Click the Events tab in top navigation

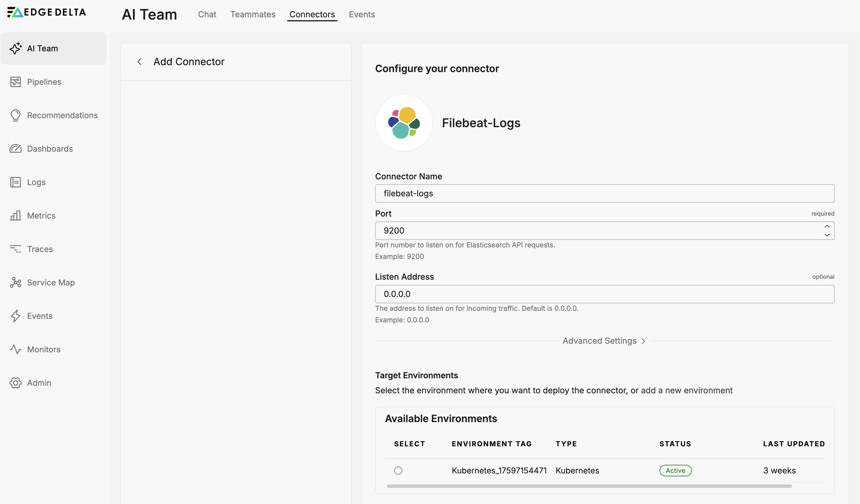361,14
